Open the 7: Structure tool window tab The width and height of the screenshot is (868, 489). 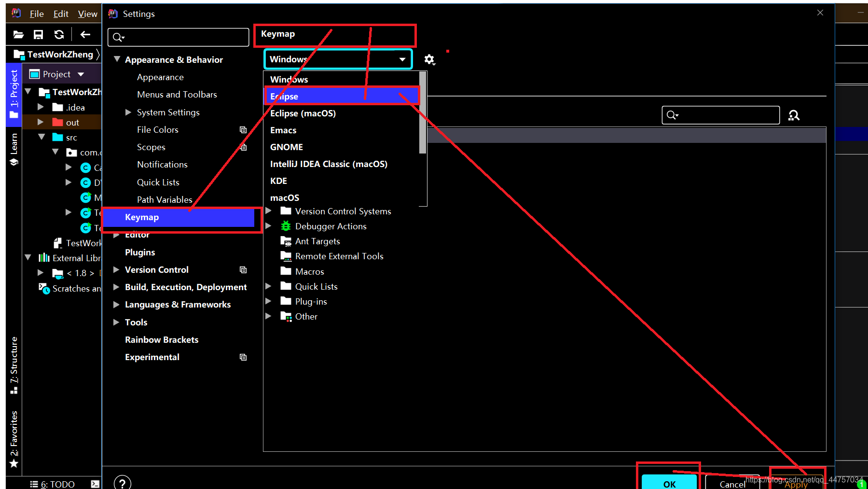coord(14,365)
